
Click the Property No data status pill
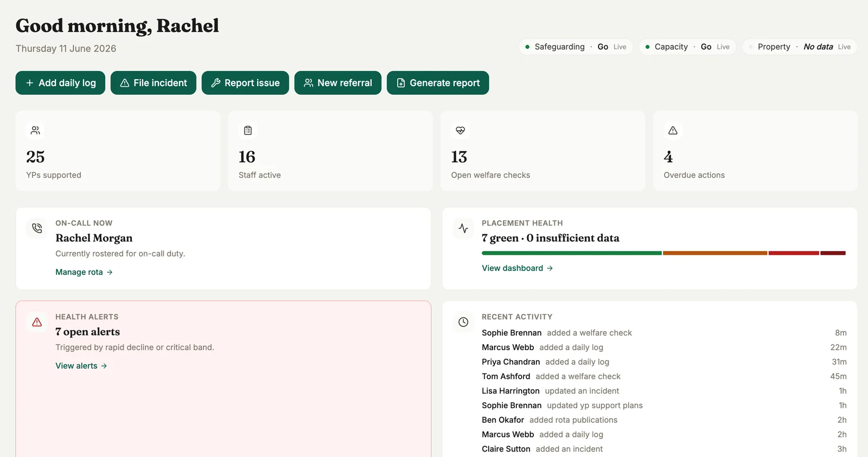tap(800, 47)
